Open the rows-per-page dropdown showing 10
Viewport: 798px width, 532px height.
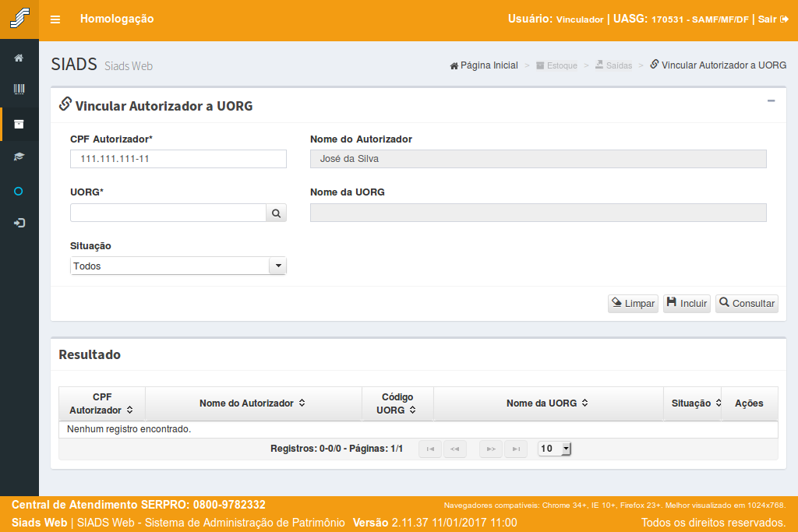[x=555, y=449]
